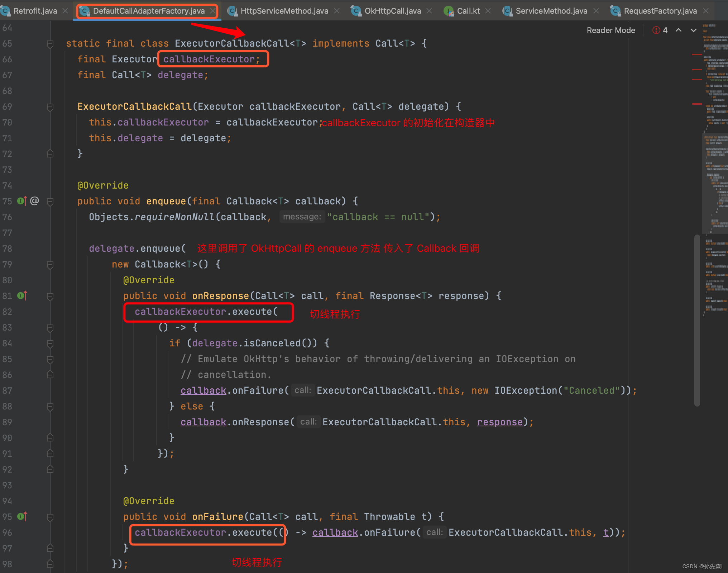Close the Retrofit.java tab
The image size is (728, 573).
pos(65,11)
